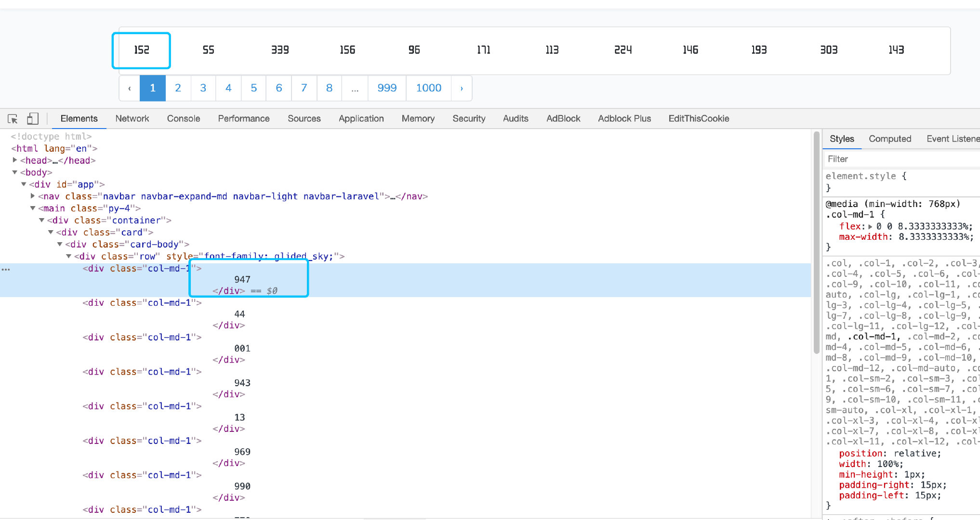Click the Elements panel vertical scrollbar
980x520 pixels.
(x=816, y=241)
